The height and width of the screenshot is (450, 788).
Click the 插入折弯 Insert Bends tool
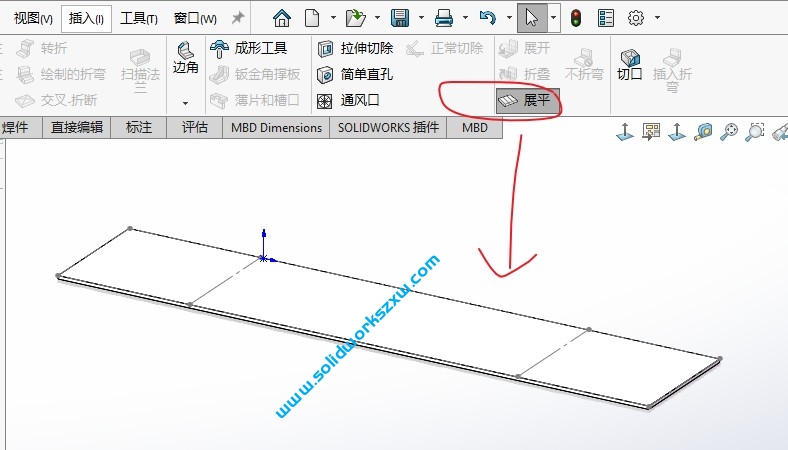[672, 70]
